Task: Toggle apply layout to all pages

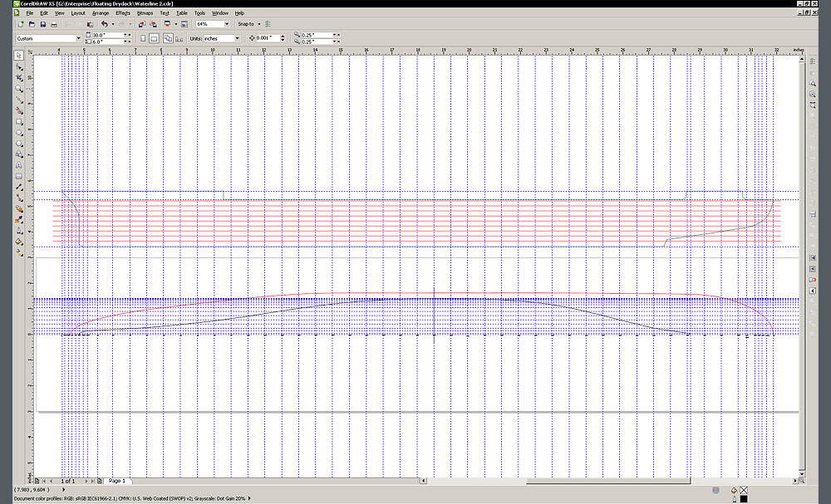Action: [168, 38]
